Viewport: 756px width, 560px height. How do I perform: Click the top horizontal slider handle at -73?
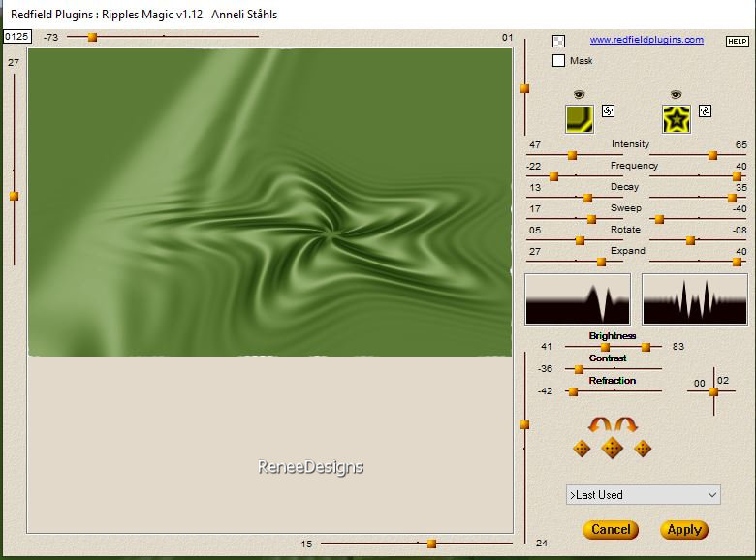tap(92, 37)
